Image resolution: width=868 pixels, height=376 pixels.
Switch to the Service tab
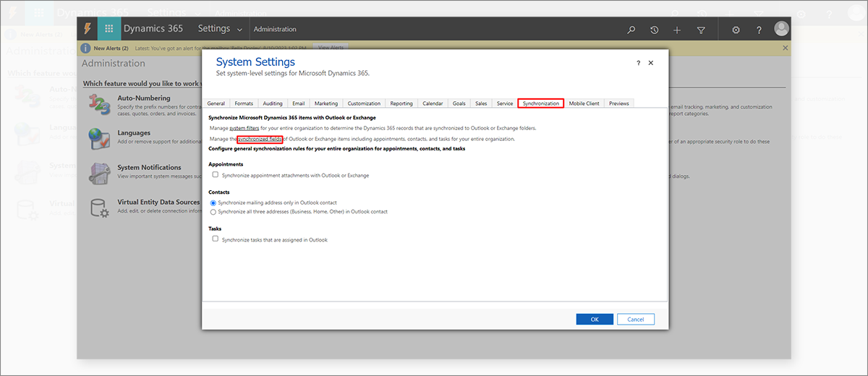click(505, 103)
